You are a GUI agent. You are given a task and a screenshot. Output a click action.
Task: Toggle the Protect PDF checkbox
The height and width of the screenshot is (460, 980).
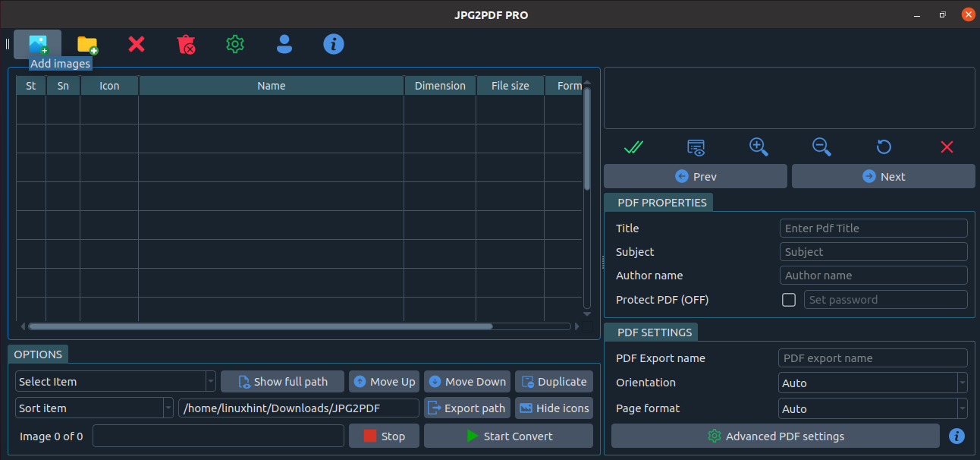pyautogui.click(x=789, y=300)
